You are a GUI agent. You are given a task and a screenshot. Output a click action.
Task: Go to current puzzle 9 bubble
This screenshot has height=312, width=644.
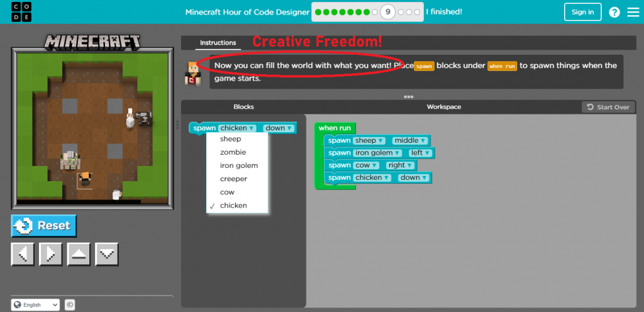[387, 12]
